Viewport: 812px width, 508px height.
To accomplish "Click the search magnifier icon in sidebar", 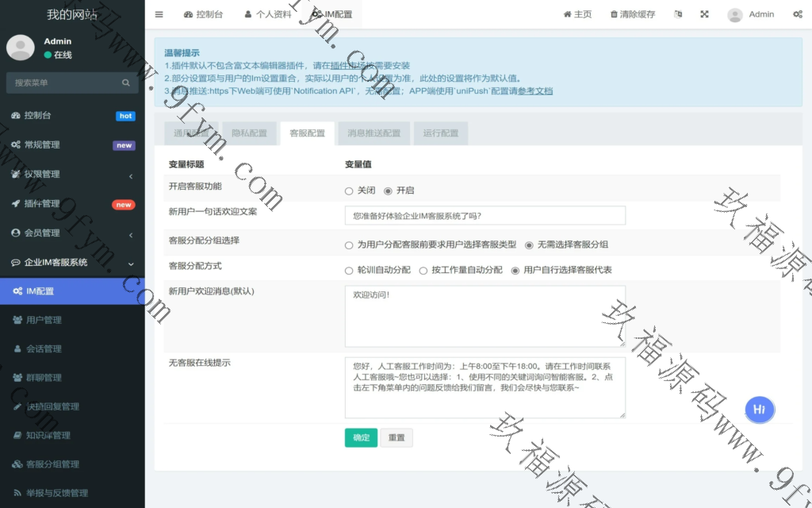I will (x=125, y=83).
